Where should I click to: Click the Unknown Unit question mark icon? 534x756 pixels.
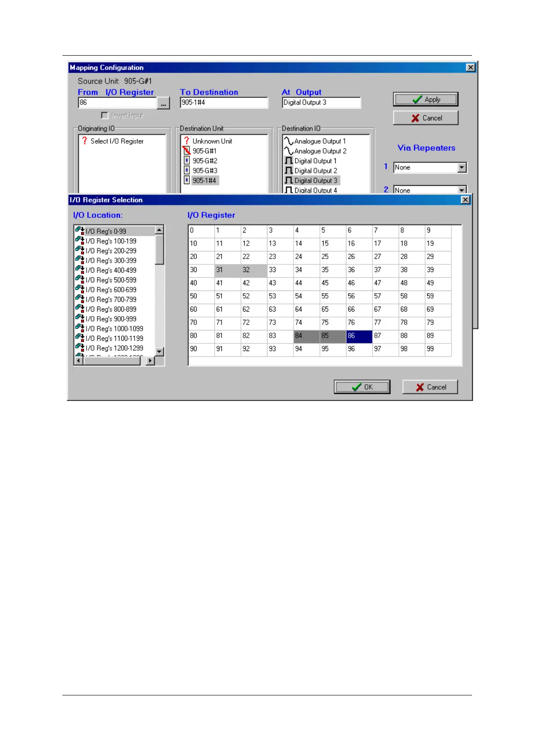[x=187, y=141]
